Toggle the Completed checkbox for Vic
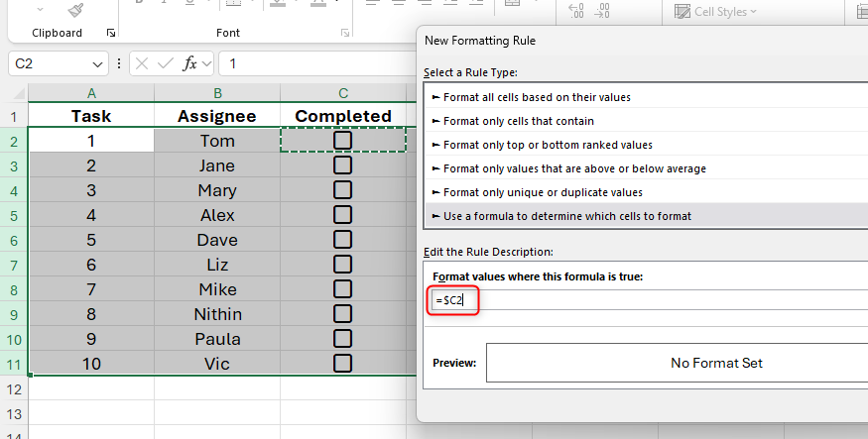This screenshot has width=868, height=439. click(343, 364)
